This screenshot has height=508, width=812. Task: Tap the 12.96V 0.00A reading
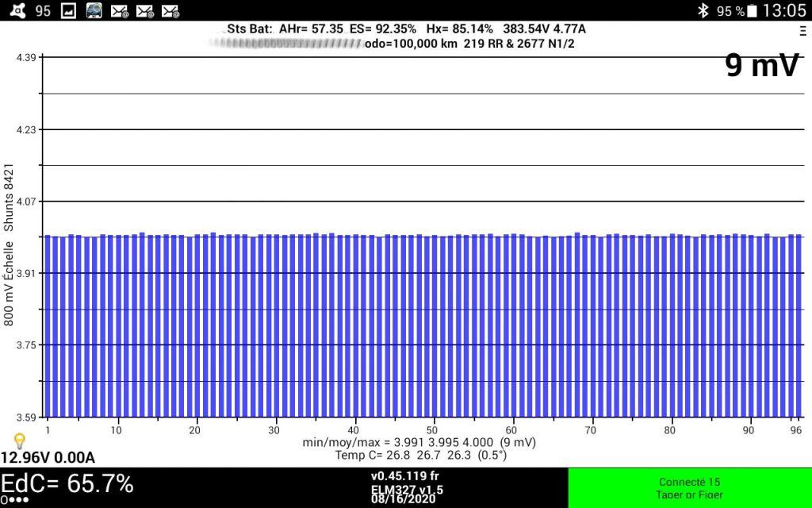(x=48, y=458)
